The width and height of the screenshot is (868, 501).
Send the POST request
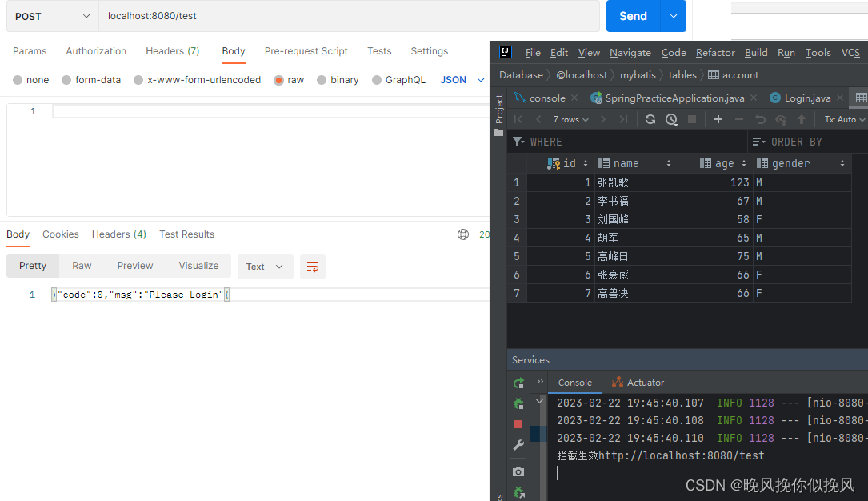tap(634, 16)
